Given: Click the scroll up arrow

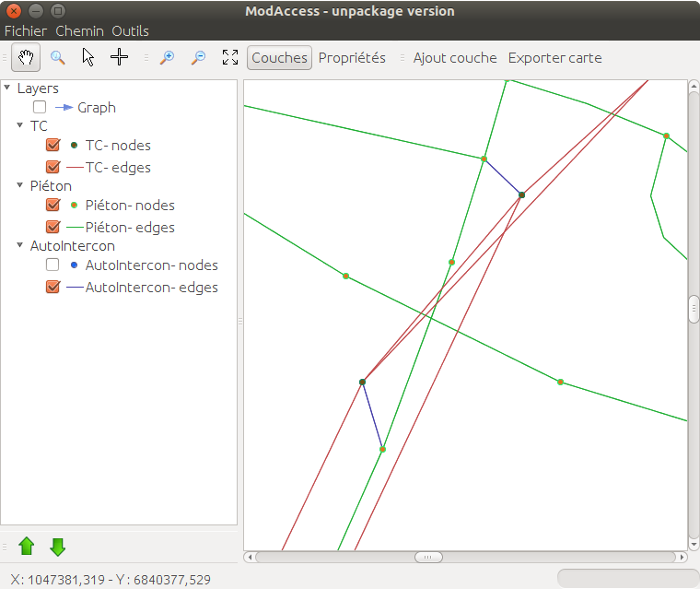Looking at the screenshot, I should (694, 86).
